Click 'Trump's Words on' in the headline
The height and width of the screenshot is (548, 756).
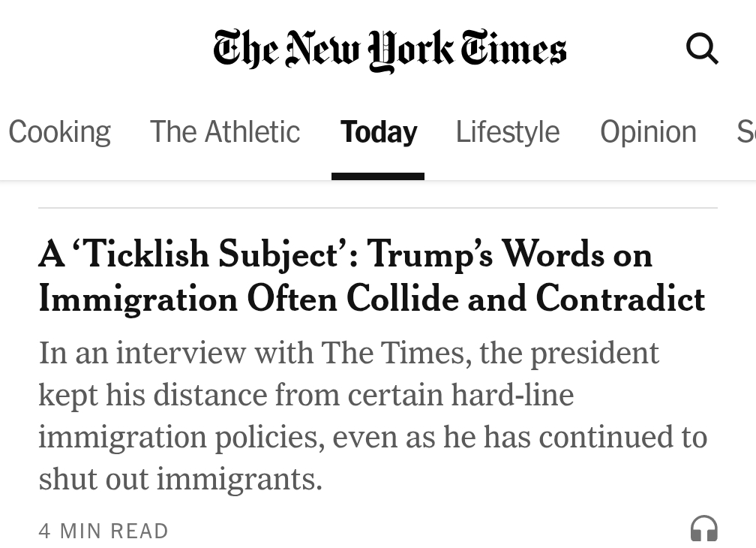point(509,255)
